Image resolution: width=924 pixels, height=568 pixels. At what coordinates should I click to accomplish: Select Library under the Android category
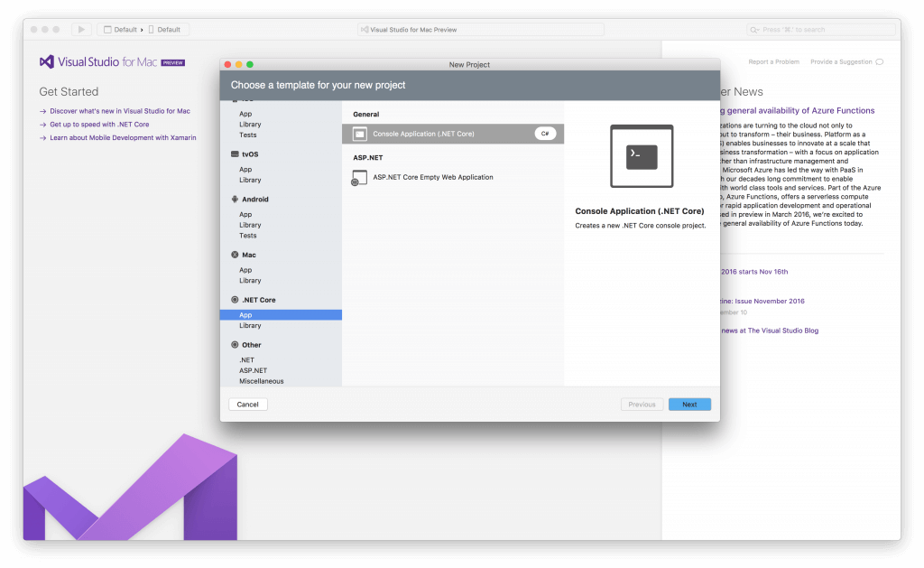click(x=250, y=226)
